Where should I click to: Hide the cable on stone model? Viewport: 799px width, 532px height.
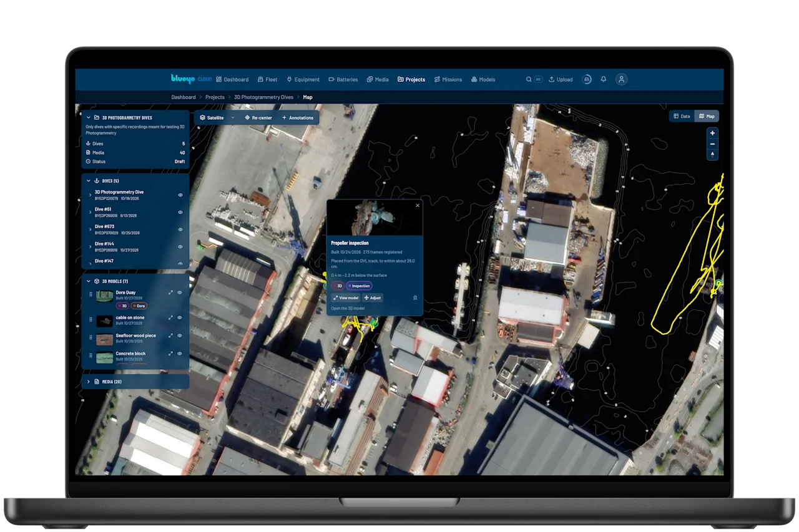coord(180,317)
